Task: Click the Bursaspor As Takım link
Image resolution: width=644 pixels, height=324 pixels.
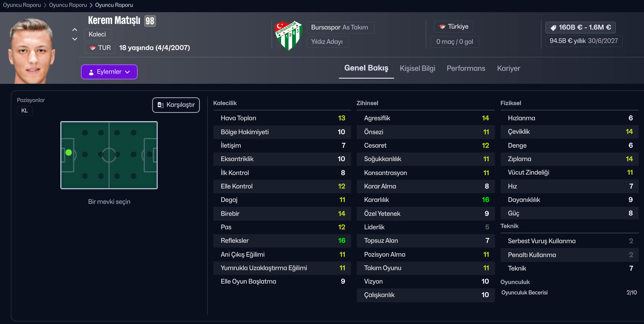Action: [x=340, y=27]
